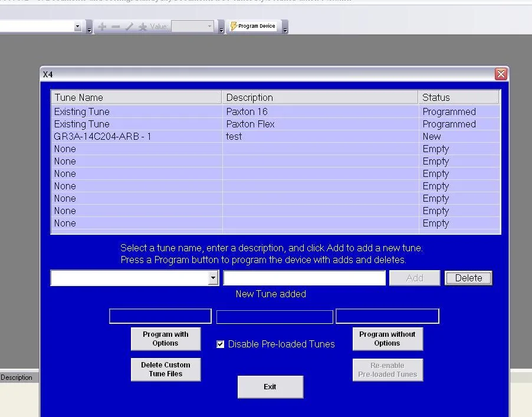Click the right progress bar box
The image size is (532, 417).
[387, 316]
